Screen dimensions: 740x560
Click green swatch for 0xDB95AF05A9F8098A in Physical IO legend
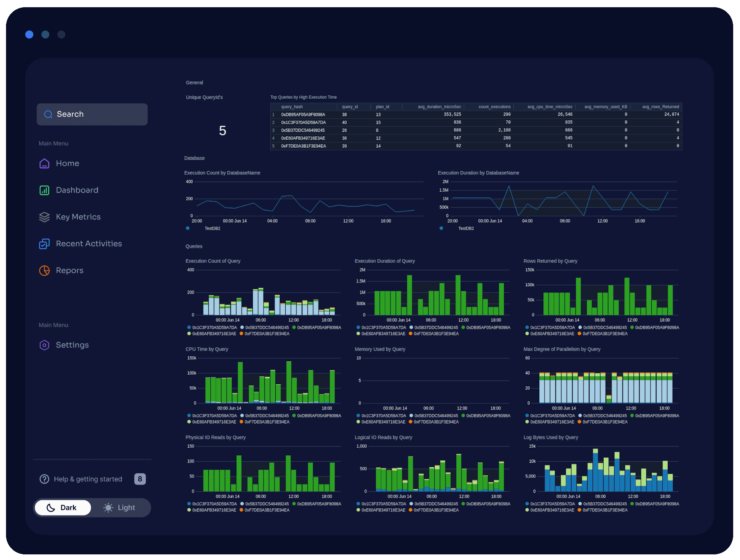294,504
